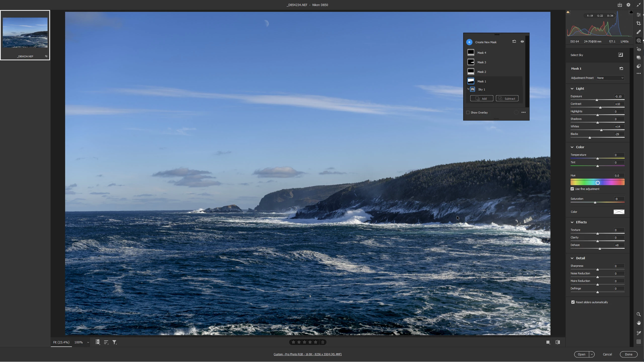The height and width of the screenshot is (362, 644).
Task: Click the Subtract mask button
Action: tap(507, 99)
